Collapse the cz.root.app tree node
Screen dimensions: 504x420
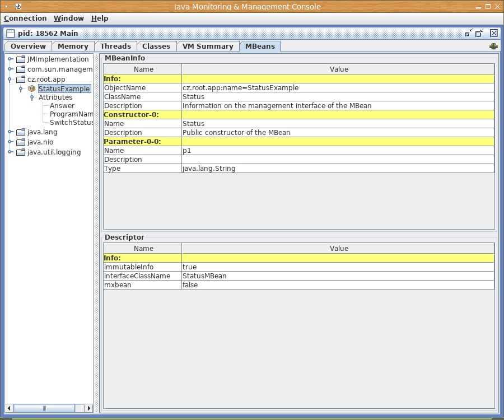(x=10, y=80)
